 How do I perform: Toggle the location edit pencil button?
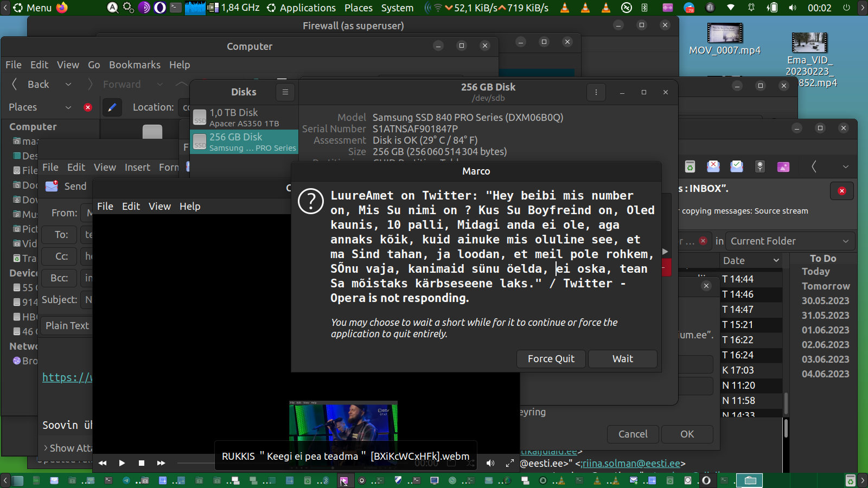(x=112, y=107)
